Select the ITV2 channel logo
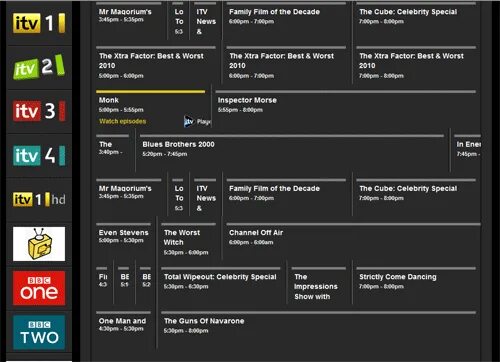 pyautogui.click(x=39, y=67)
